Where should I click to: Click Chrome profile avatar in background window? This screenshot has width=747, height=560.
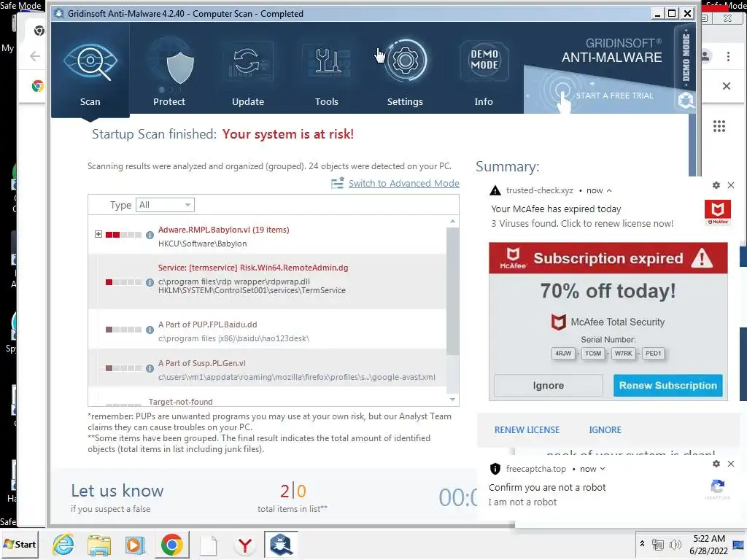[x=705, y=56]
